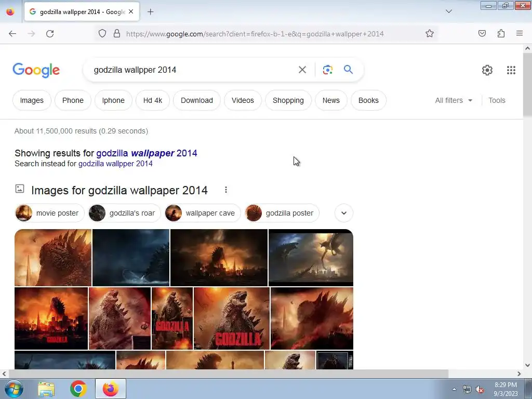Choose the godzilla's roar suggestion chip
The image size is (532, 399).
(124, 213)
